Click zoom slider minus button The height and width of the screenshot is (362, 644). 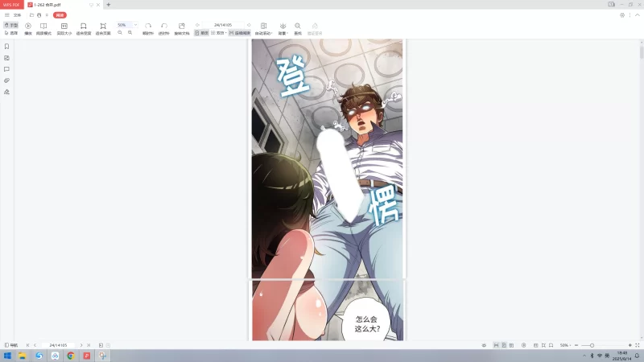576,345
